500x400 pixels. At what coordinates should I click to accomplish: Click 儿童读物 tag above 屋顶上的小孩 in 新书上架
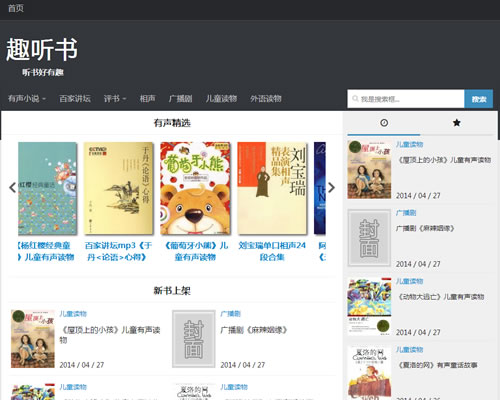(x=73, y=314)
